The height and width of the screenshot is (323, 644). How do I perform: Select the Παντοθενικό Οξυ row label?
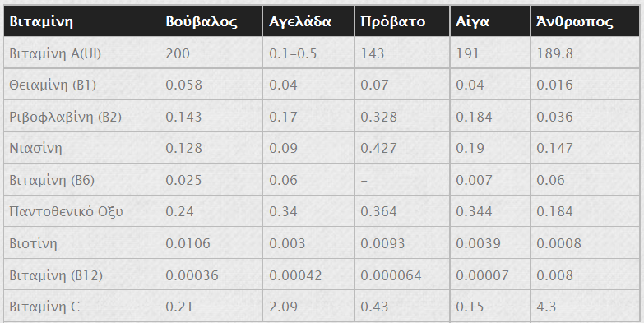pyautogui.click(x=66, y=212)
